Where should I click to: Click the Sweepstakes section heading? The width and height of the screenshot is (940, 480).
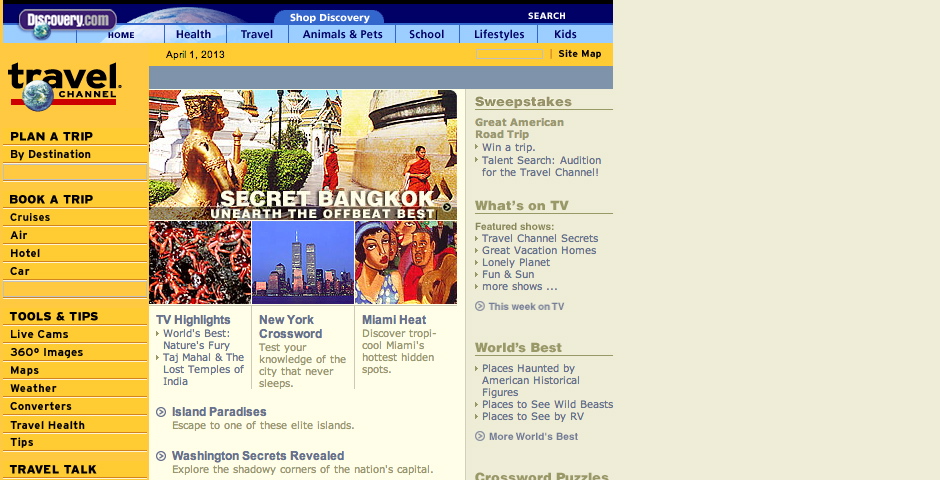coord(523,101)
